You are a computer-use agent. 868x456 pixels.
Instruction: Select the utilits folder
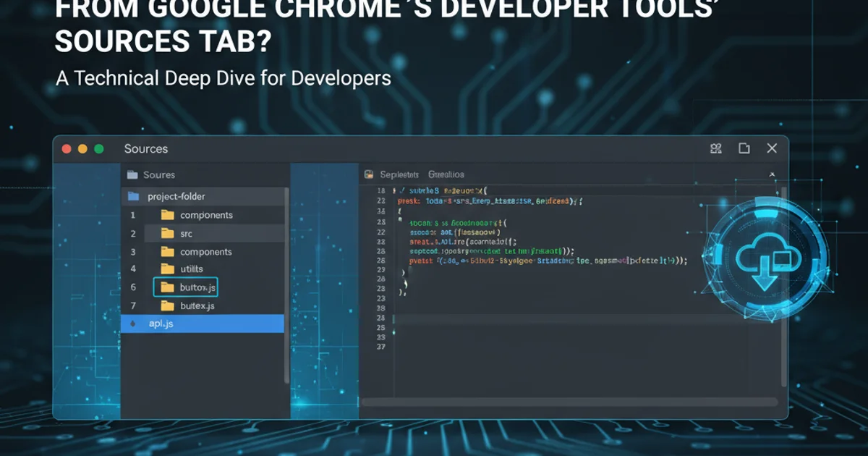tap(191, 269)
